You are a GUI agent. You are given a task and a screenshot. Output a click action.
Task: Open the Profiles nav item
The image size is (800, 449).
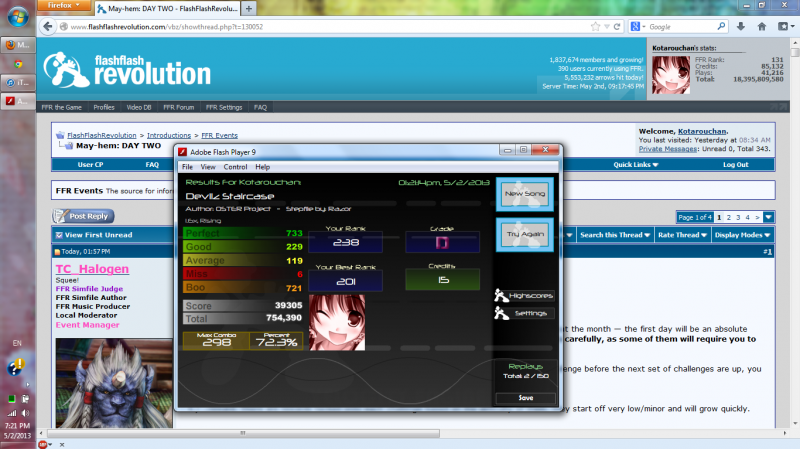point(104,107)
